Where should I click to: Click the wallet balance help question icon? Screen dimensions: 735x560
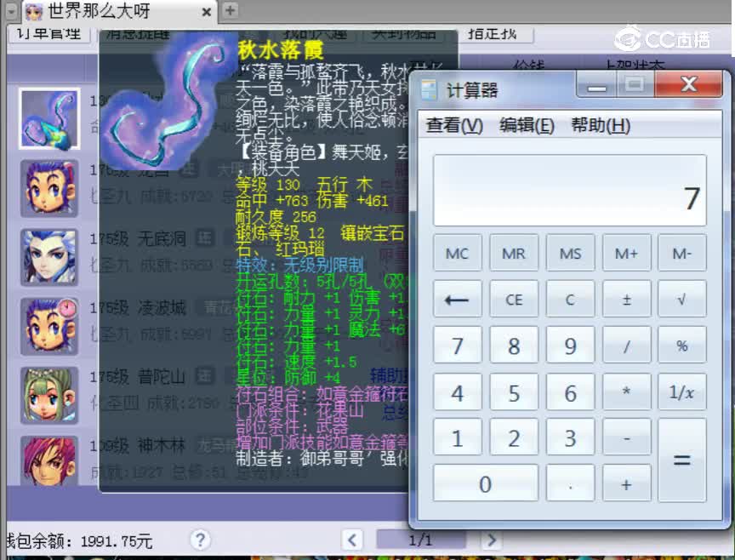click(x=200, y=540)
